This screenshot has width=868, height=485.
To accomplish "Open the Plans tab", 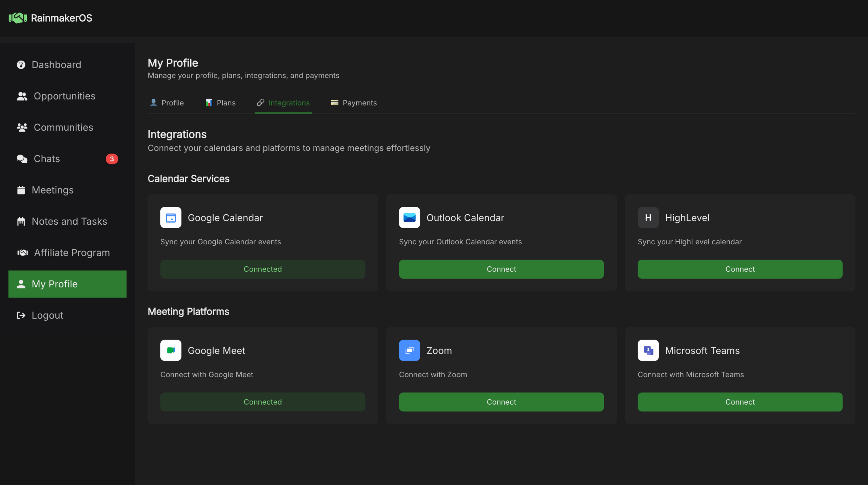I will [220, 103].
